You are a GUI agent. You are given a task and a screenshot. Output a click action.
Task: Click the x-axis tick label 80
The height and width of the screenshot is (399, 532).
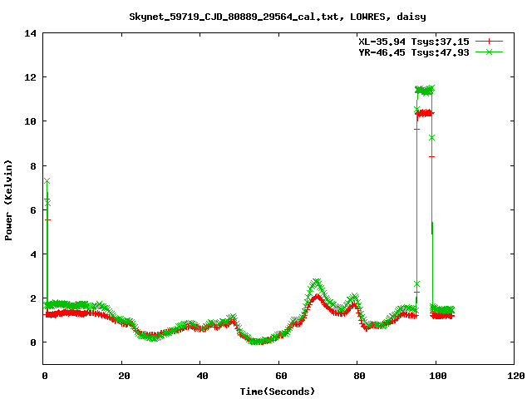(x=360, y=376)
